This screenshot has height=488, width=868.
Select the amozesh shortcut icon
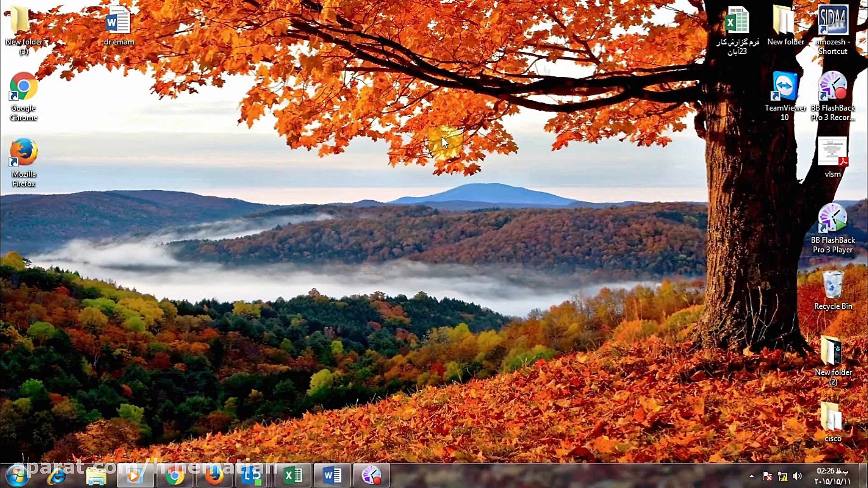833,21
